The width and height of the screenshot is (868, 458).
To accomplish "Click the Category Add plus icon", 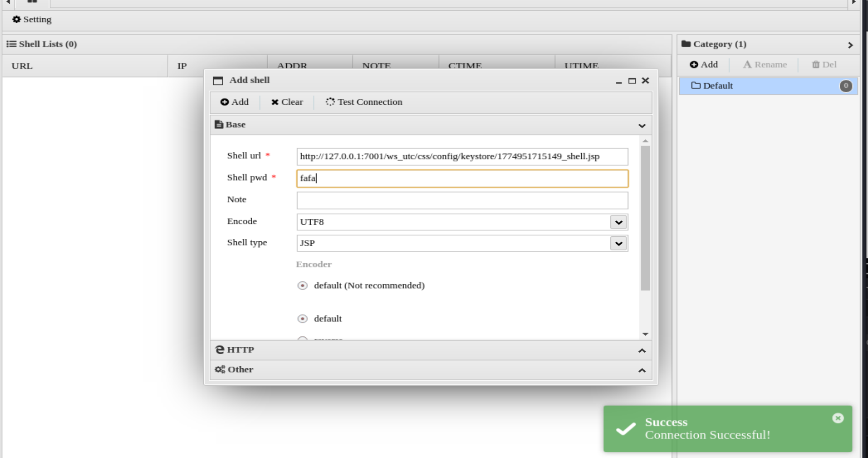I will click(x=694, y=65).
